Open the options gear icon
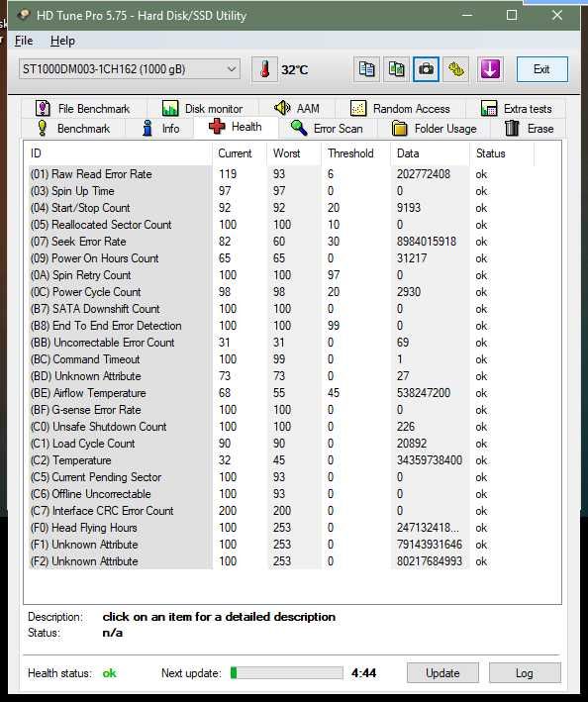Image resolution: width=588 pixels, height=702 pixels. 456,69
